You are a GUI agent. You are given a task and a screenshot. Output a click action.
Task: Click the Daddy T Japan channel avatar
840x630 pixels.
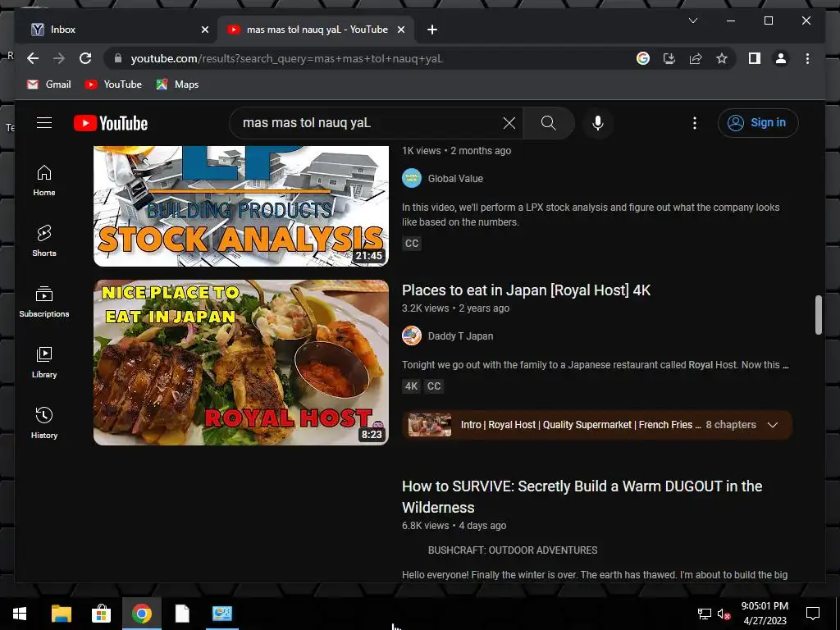point(412,336)
